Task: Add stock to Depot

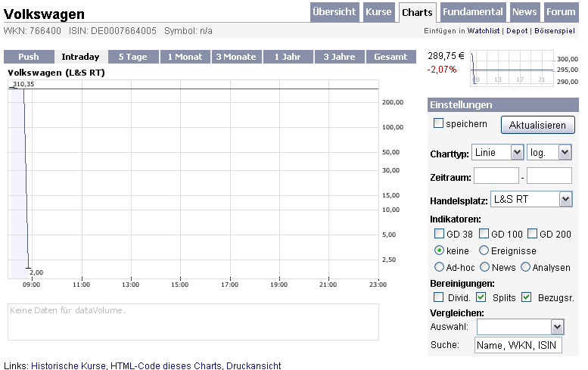Action: [517, 31]
